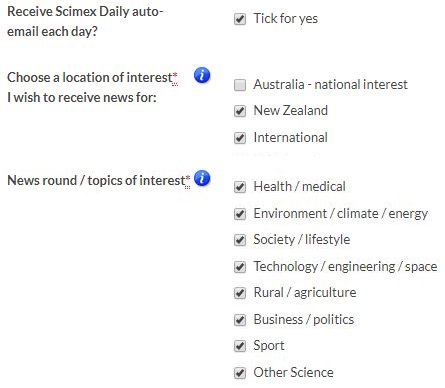The image size is (445, 388).
Task: Uncheck the Other Science checkbox
Action: coord(240,373)
